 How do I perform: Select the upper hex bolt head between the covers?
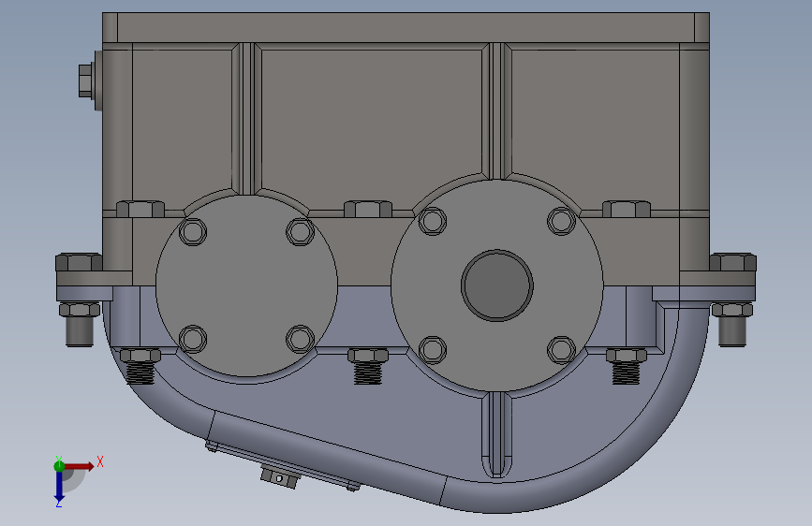pyautogui.click(x=368, y=209)
